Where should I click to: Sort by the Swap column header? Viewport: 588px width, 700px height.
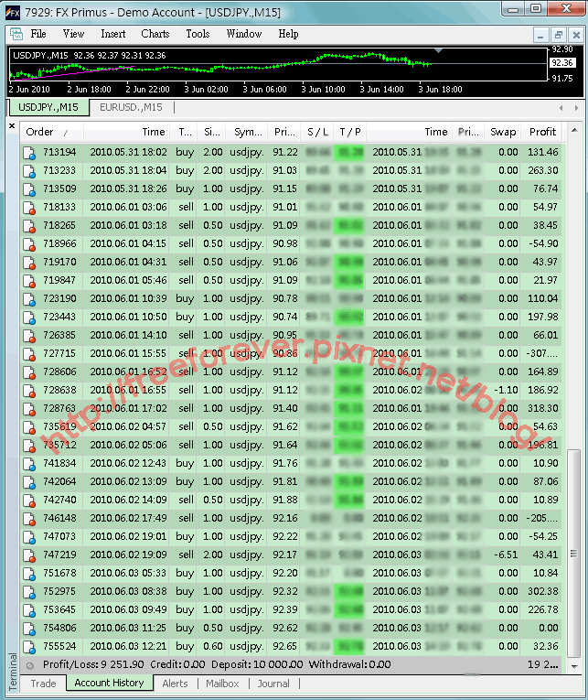pyautogui.click(x=503, y=132)
